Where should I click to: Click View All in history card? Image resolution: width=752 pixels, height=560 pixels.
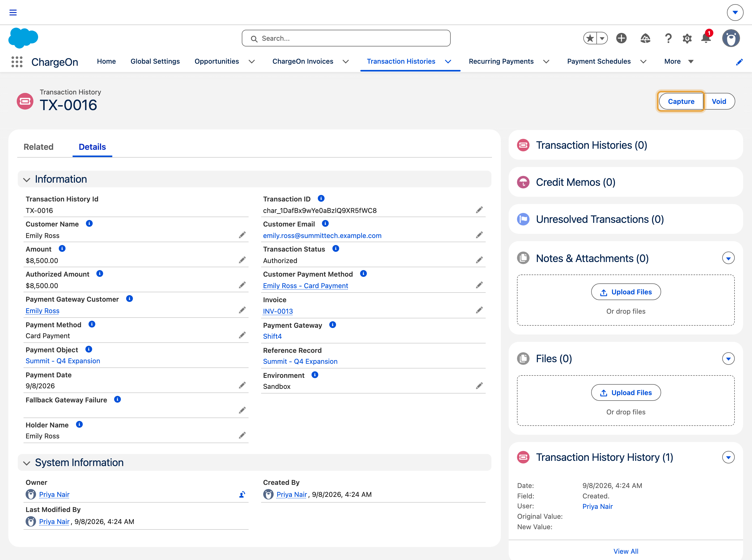626,551
